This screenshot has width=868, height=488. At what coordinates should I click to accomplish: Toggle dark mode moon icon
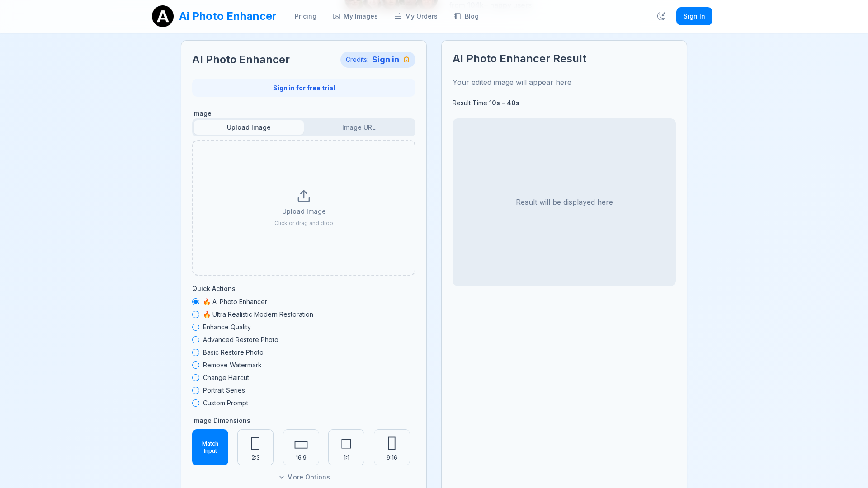(661, 16)
